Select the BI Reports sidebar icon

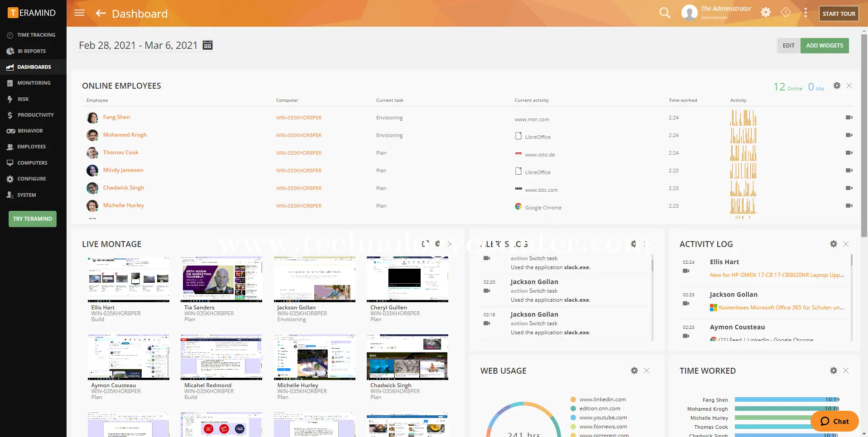coord(10,51)
